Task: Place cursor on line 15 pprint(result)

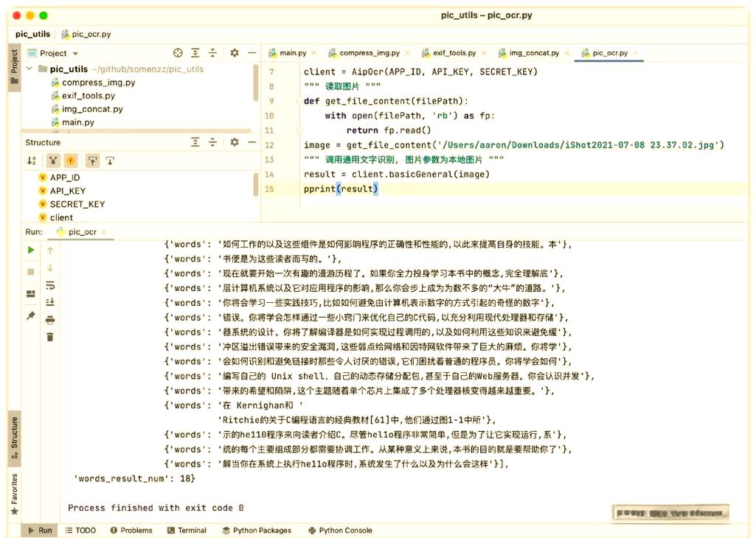Action: pyautogui.click(x=341, y=189)
